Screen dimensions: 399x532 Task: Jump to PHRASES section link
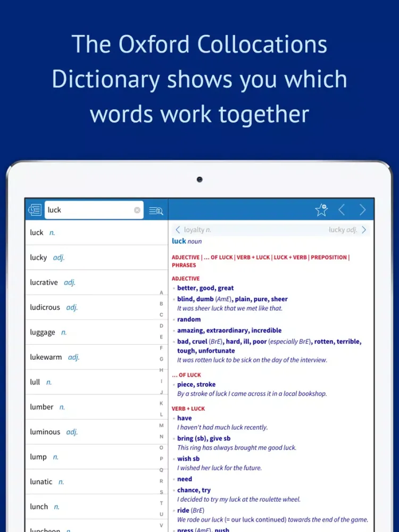coord(184,265)
